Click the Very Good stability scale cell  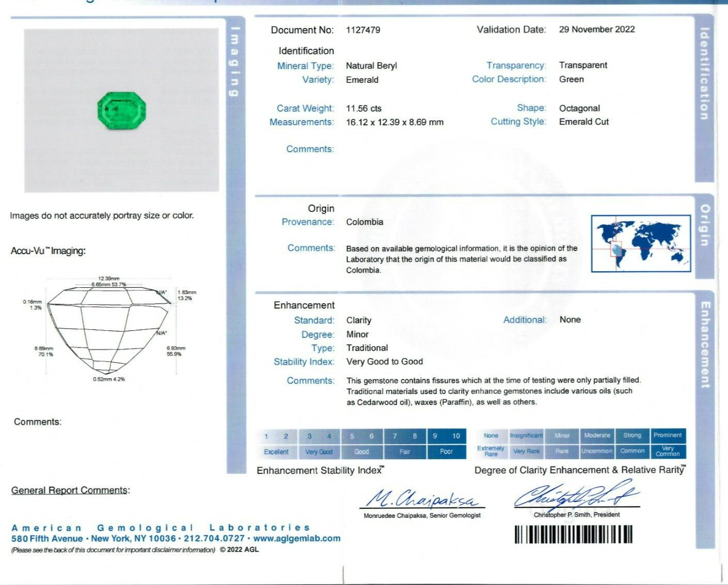(319, 452)
